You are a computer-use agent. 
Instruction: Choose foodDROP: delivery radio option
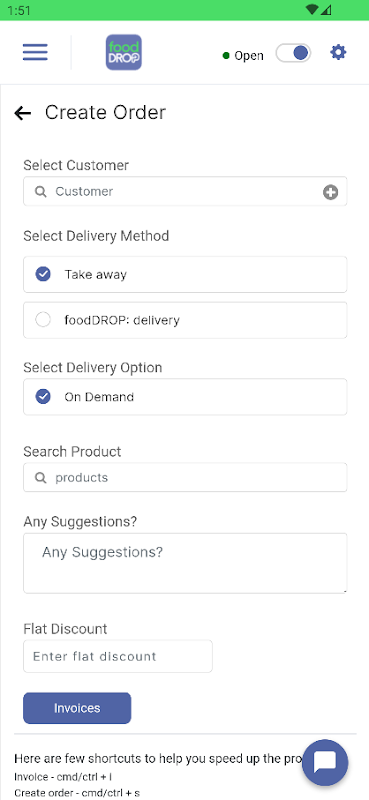click(x=185, y=320)
